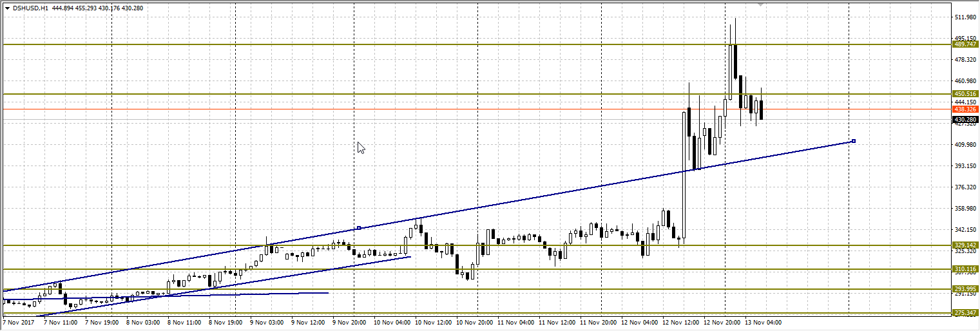Image resolution: width=980 pixels, height=331 pixels.
Task: Click the 489.747 price level label
Action: [965, 44]
